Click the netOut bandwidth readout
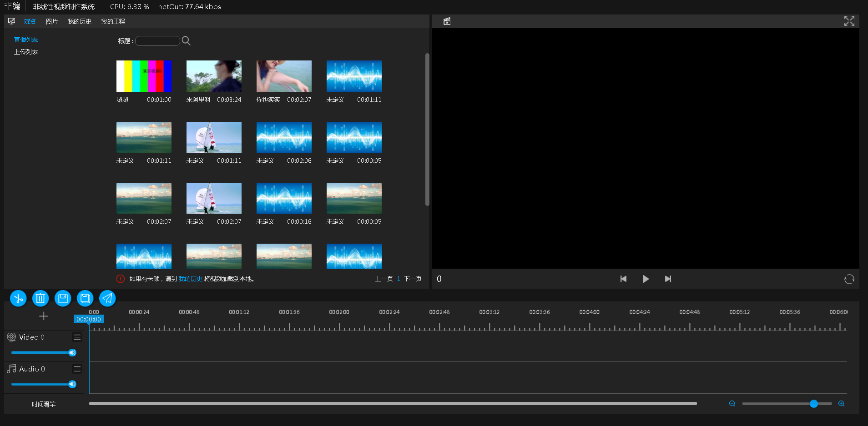868x426 pixels. click(190, 7)
